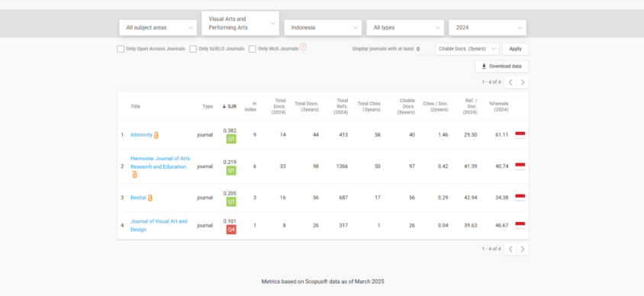Click the Q1 badge in Resital row
Viewport: 644px width, 296px height.
(x=231, y=201)
